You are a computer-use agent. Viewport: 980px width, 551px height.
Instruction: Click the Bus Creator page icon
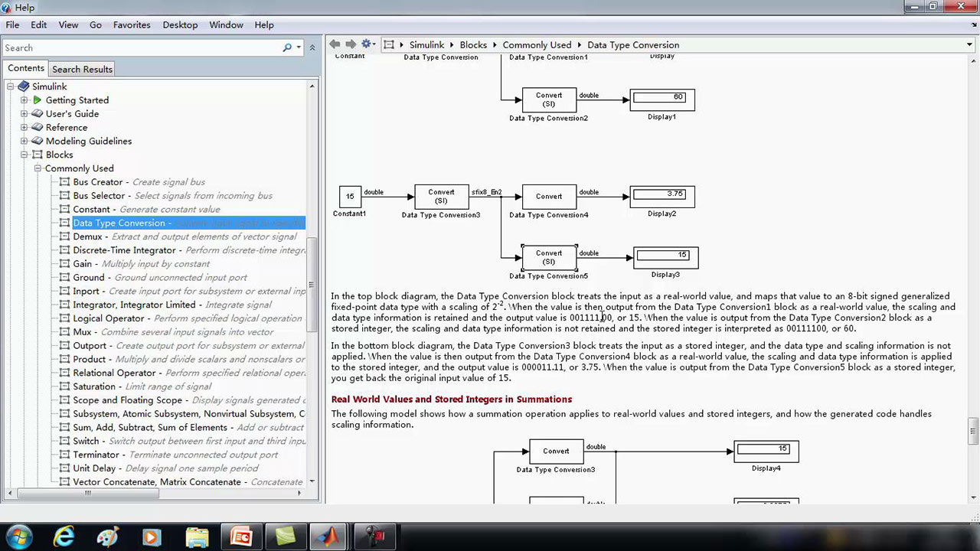64,182
